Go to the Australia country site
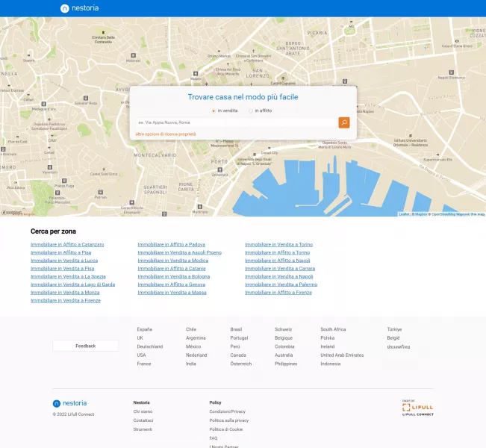This screenshot has width=486, height=448. pos(284,355)
